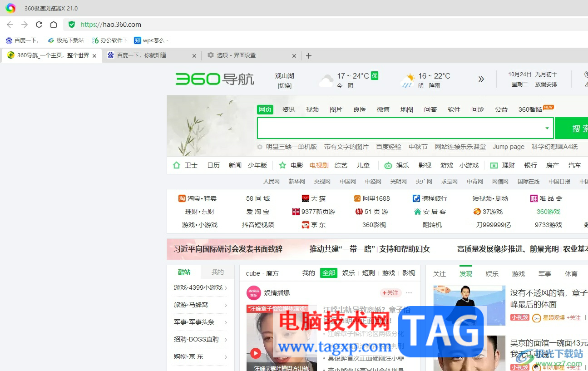
Task: Click the 9377新页游 site icon
Action: pos(296,212)
